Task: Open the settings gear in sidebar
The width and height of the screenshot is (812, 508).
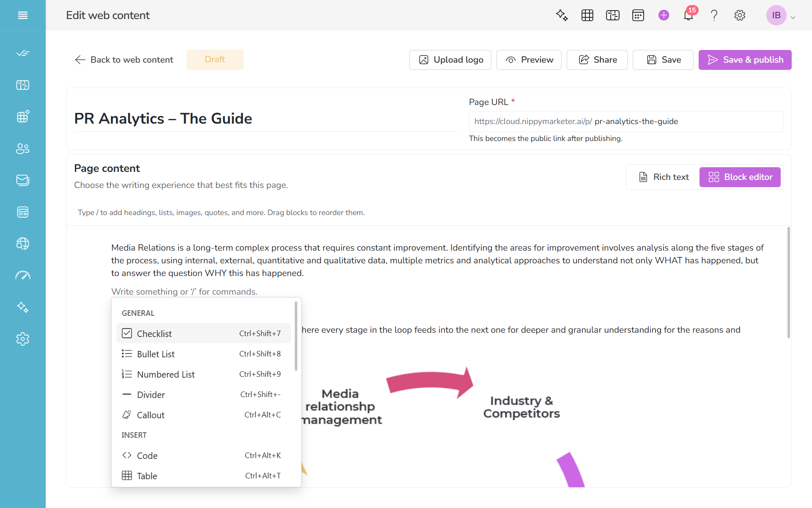Action: 23,339
